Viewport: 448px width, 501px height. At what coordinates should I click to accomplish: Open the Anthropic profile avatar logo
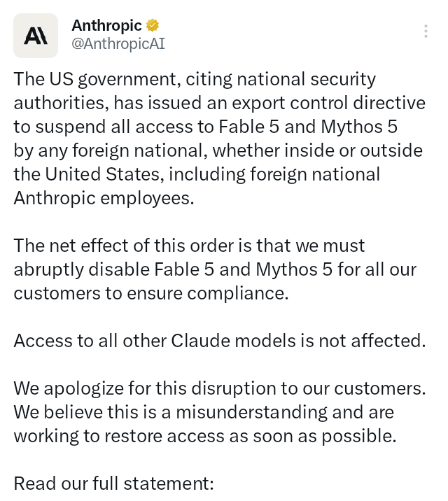point(36,36)
